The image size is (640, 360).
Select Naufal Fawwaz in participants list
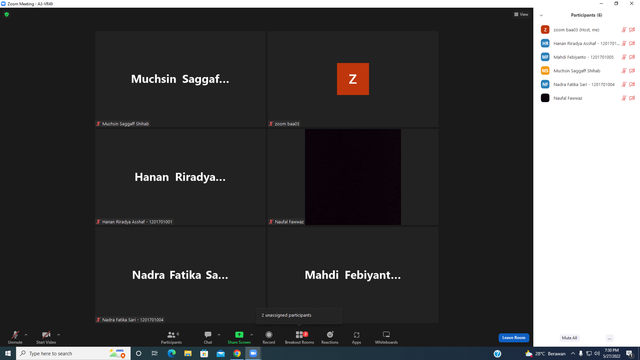coord(587,98)
